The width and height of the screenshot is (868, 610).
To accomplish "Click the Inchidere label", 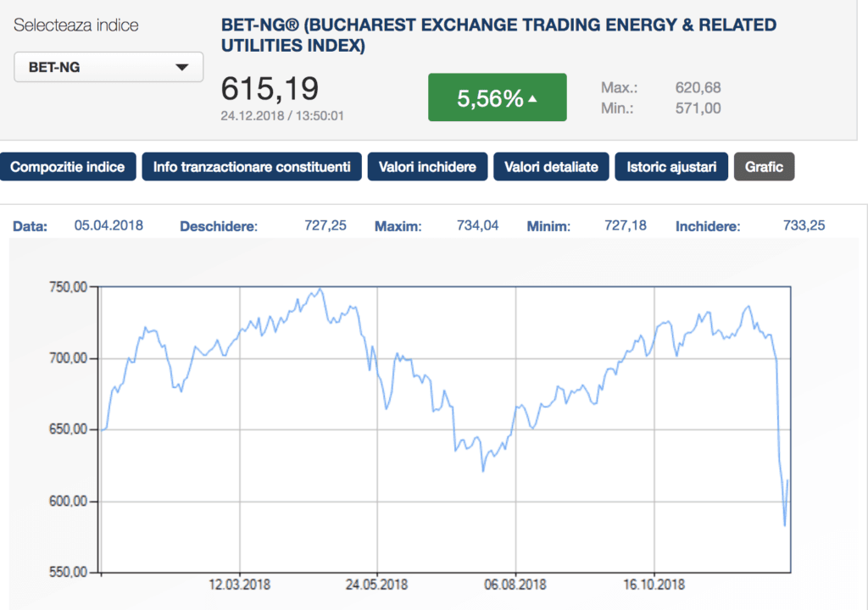I will coord(708,226).
